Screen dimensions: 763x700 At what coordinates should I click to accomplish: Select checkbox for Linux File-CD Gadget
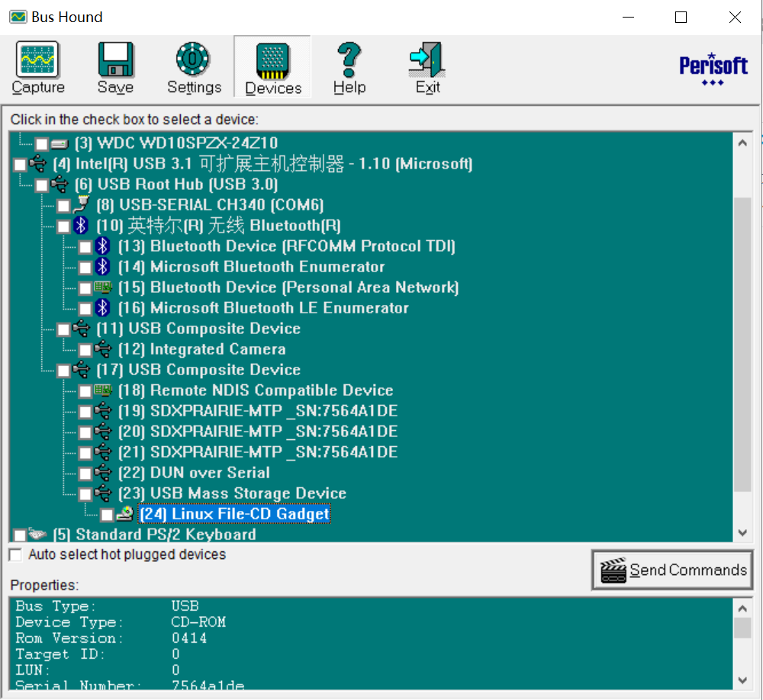point(107,515)
